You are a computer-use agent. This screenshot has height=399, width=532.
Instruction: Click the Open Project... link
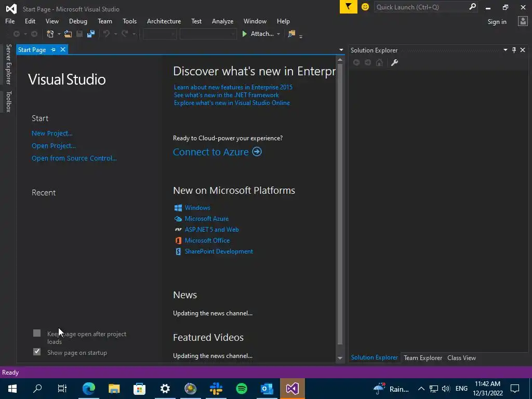54,146
